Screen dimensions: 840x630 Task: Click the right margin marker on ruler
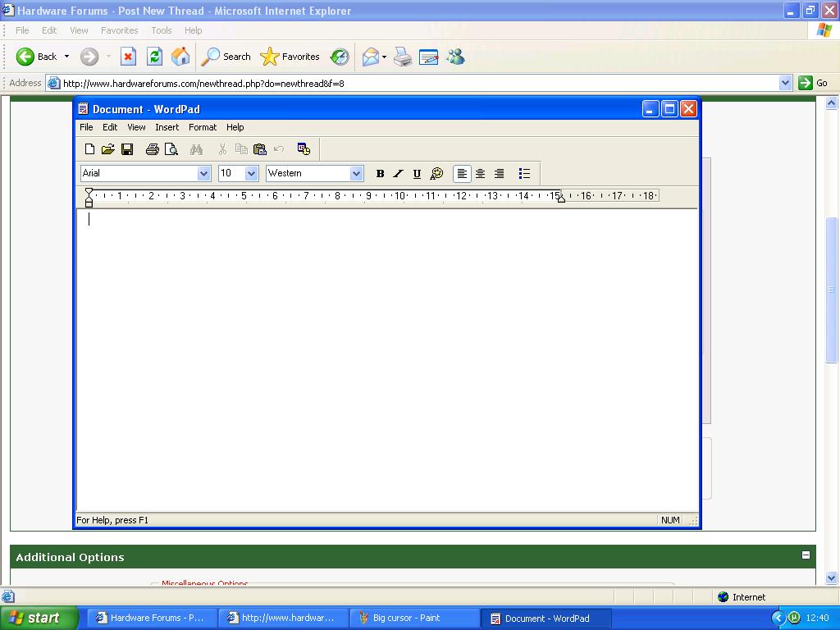(x=561, y=198)
